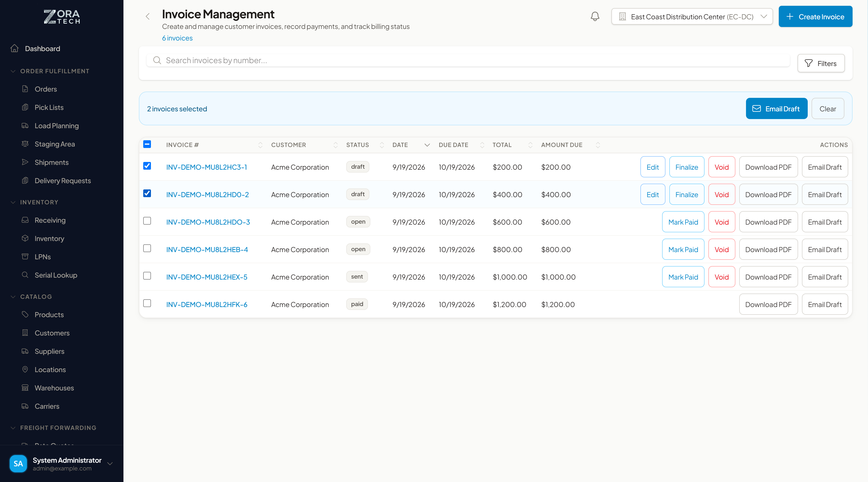Click the Zora Tech logo
Image resolution: width=868 pixels, height=482 pixels.
coord(62,16)
